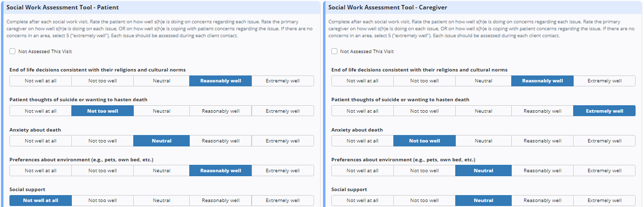Select Not well at all for Patient suicide thoughts
This screenshot has width=644, height=207.
click(x=41, y=111)
